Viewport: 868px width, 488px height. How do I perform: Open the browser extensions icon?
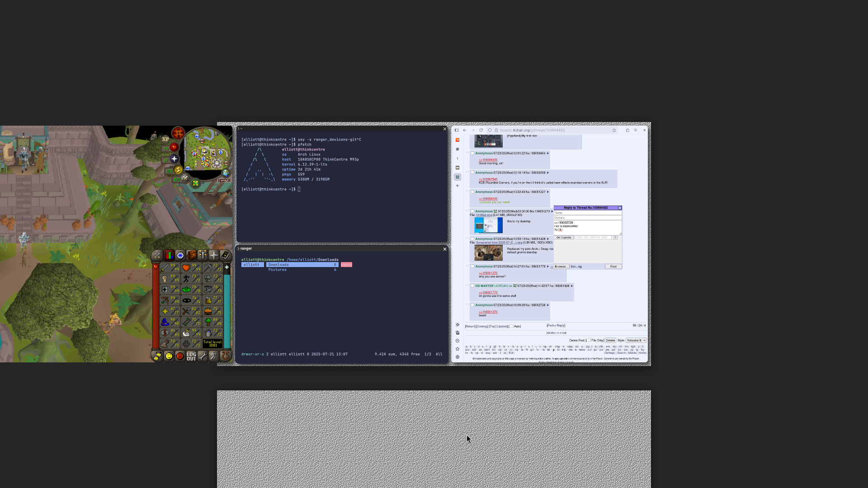click(627, 130)
